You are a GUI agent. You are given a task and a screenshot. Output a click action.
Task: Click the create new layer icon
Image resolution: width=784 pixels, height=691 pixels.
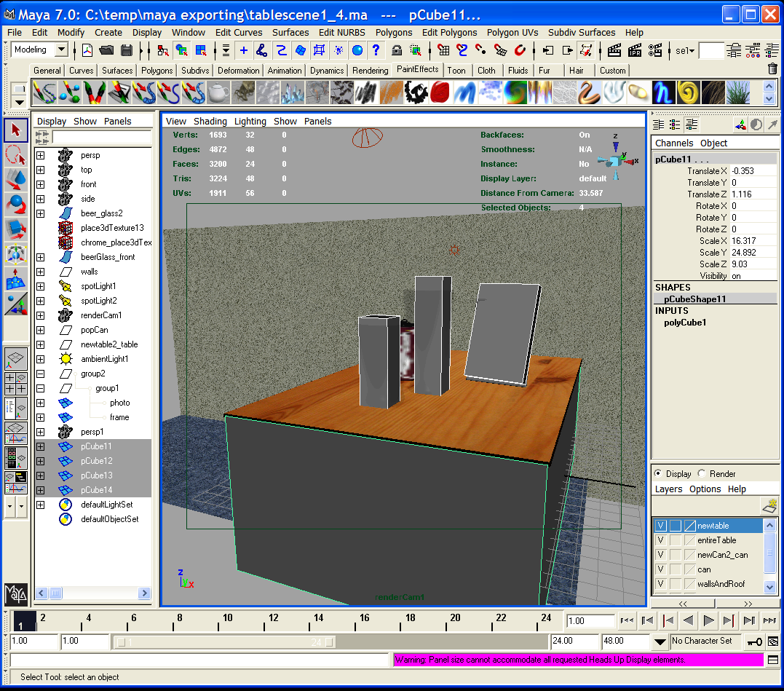769,505
